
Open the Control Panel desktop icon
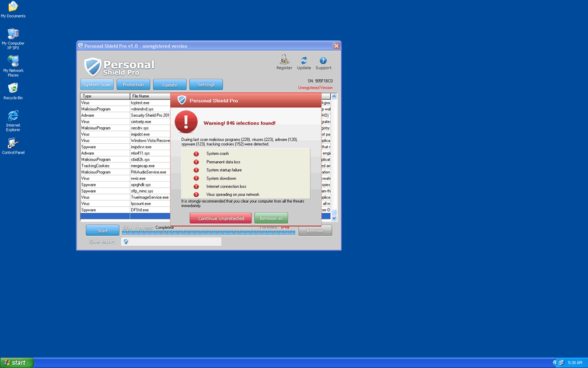point(13,144)
